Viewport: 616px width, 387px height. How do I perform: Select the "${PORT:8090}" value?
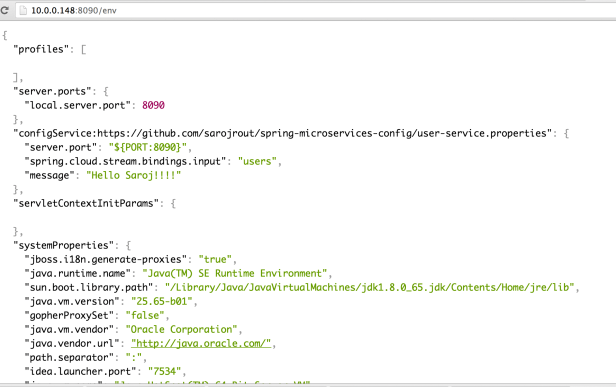[147, 147]
